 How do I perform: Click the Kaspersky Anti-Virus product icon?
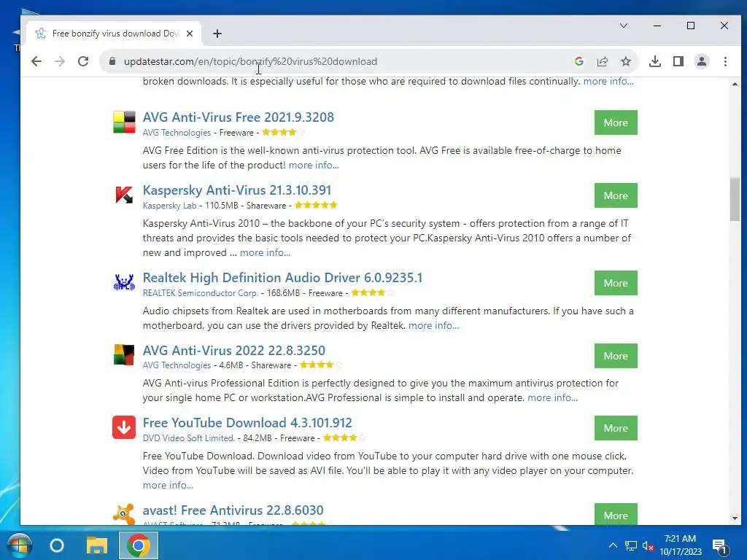click(x=124, y=194)
